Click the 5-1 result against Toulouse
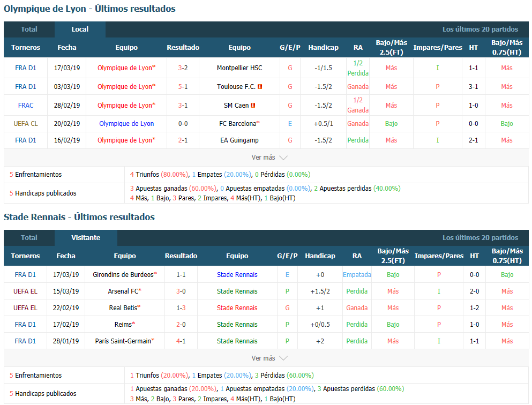The width and height of the screenshot is (532, 405). (183, 86)
